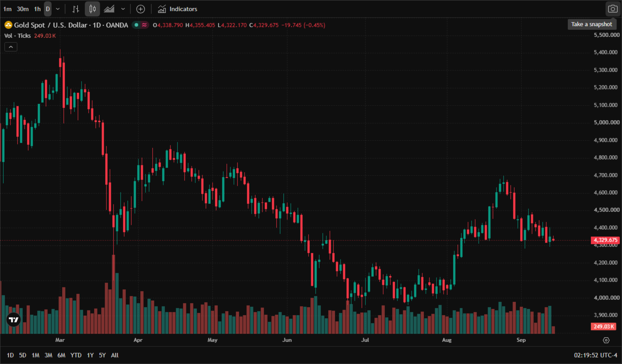This screenshot has height=364, width=622.
Task: Collapse the indicator legend chevron
Action: click(x=11, y=47)
